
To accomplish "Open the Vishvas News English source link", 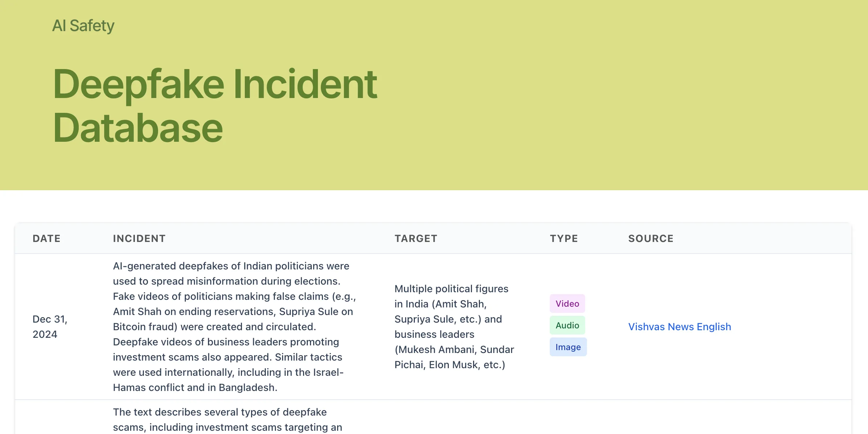I will [679, 327].
